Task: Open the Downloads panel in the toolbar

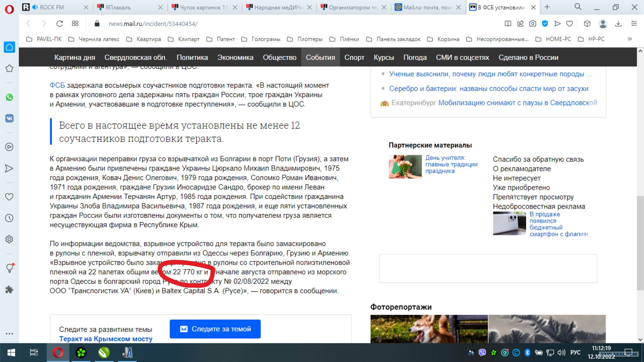Action: coord(618,24)
